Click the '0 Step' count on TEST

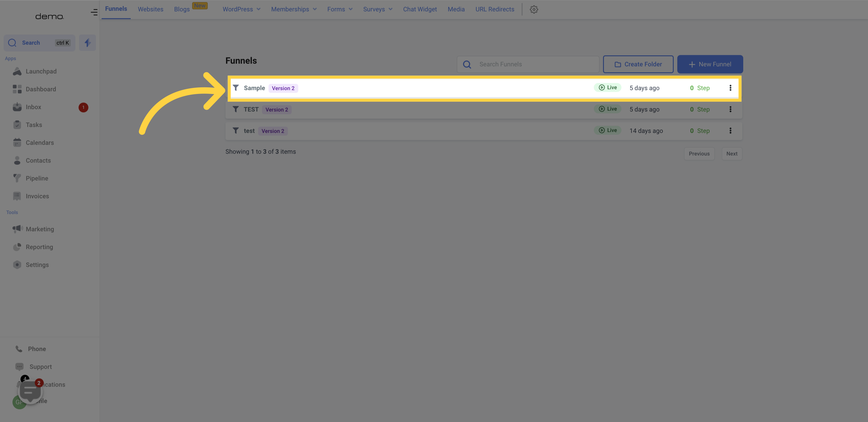[x=700, y=109]
